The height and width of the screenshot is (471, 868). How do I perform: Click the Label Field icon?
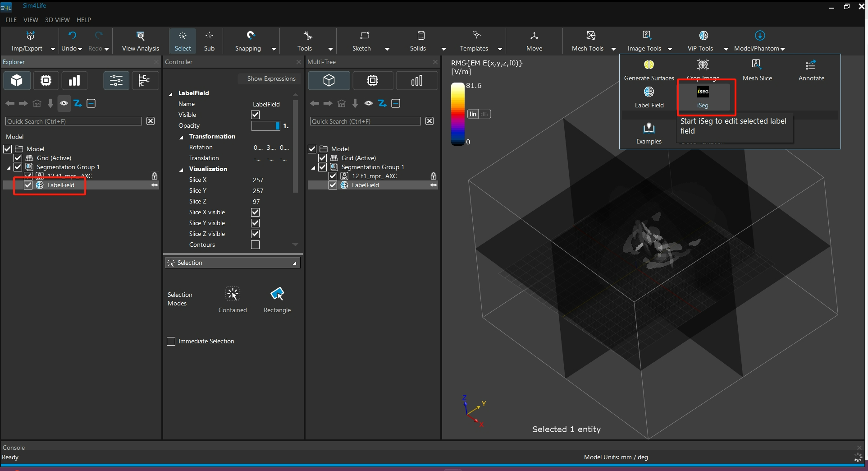click(649, 92)
